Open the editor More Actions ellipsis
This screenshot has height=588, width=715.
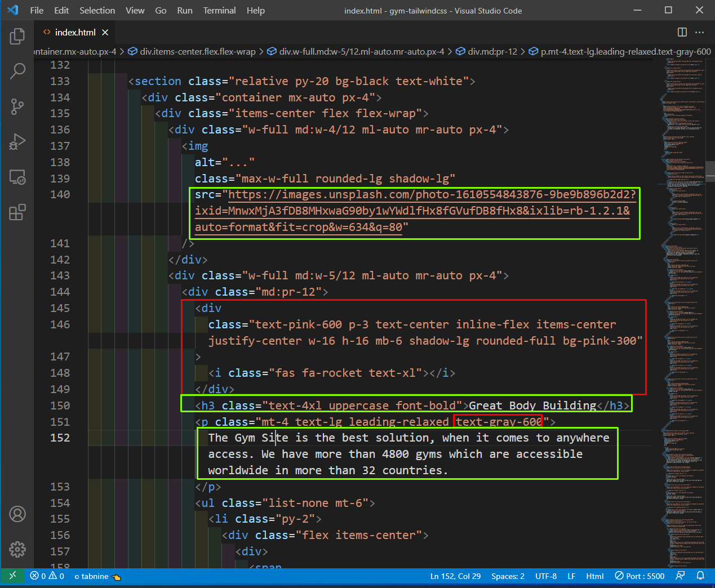700,32
